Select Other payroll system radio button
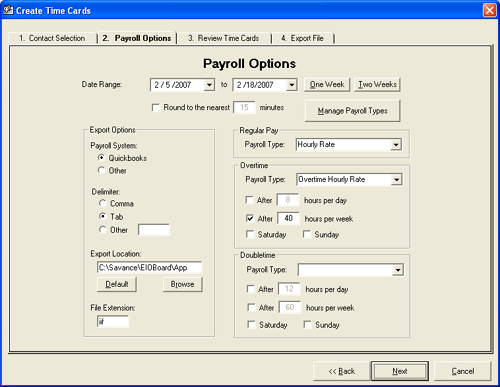Viewport: 500px width, 387px height. click(102, 170)
